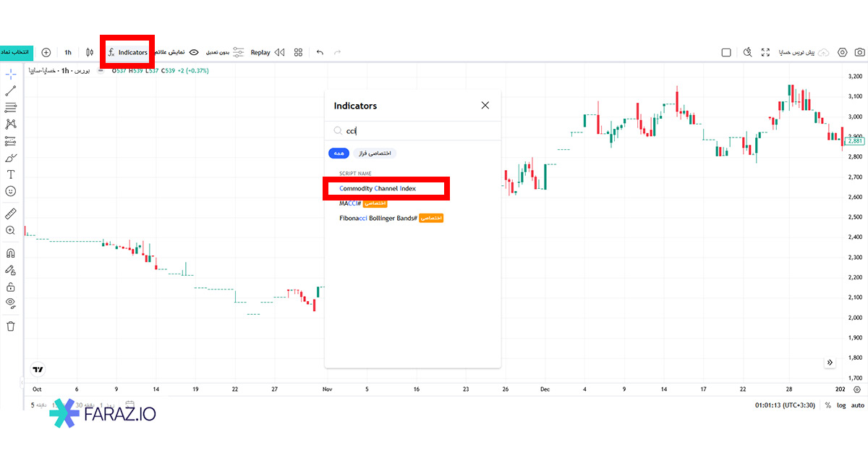The width and height of the screenshot is (868, 456).
Task: Toggle auto scale on price axis
Action: coord(858,405)
